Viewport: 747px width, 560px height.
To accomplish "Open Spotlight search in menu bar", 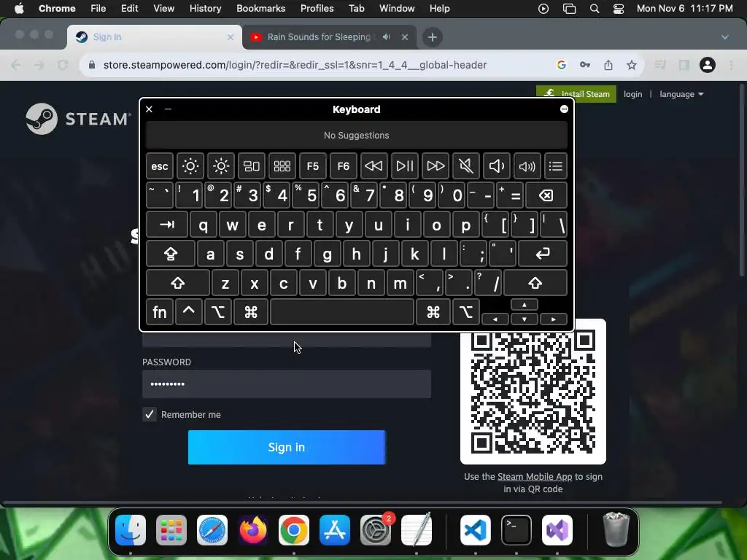I will (x=594, y=9).
